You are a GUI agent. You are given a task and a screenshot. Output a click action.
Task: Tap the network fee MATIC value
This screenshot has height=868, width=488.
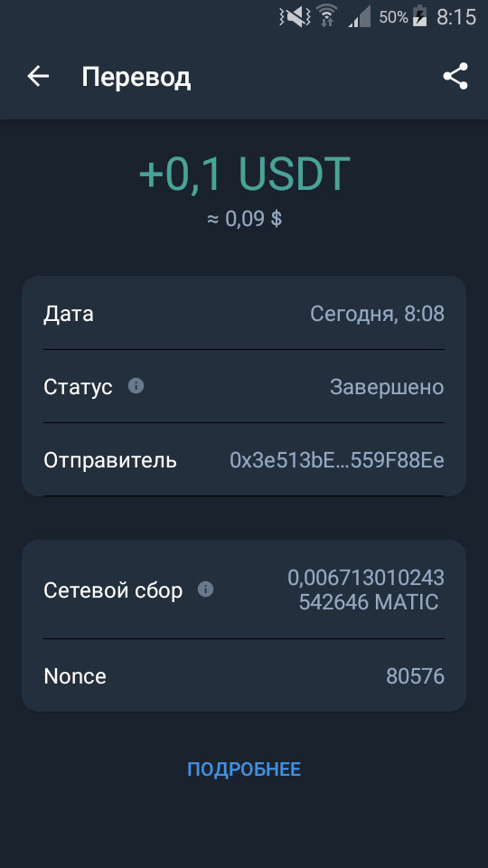point(366,590)
